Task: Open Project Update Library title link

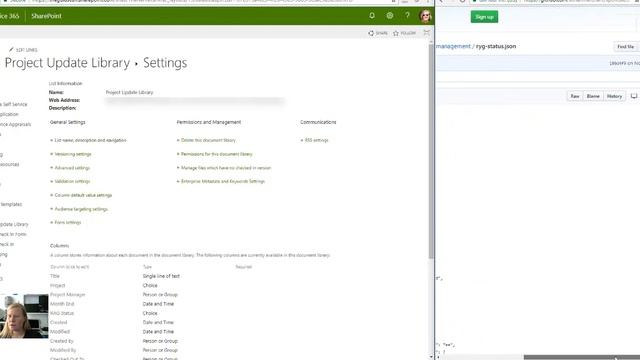Action: [x=67, y=63]
